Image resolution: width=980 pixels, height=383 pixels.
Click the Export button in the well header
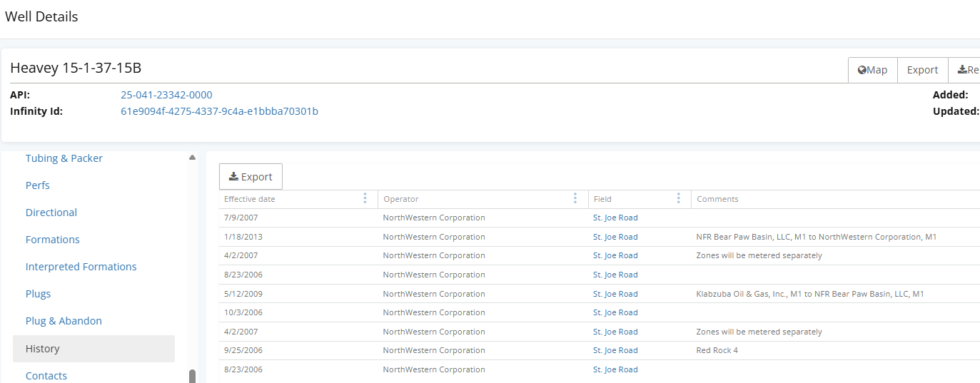click(922, 70)
